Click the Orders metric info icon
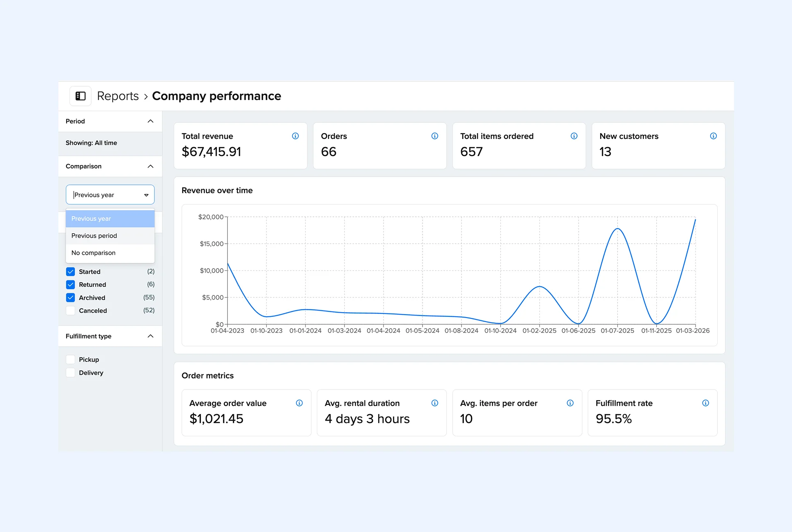Screen dimensions: 792x532 [434, 136]
